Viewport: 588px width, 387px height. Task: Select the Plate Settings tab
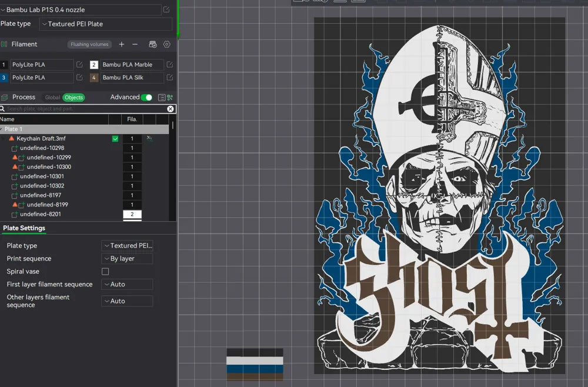(x=24, y=228)
